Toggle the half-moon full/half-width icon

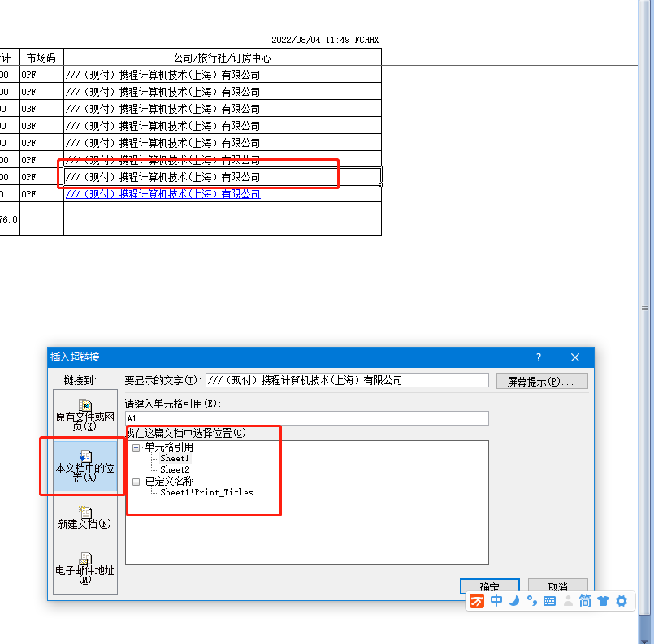514,601
